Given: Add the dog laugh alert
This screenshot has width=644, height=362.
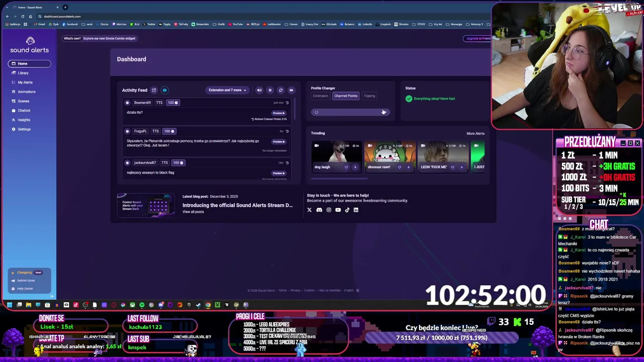Looking at the screenshot, I should pyautogui.click(x=355, y=167).
